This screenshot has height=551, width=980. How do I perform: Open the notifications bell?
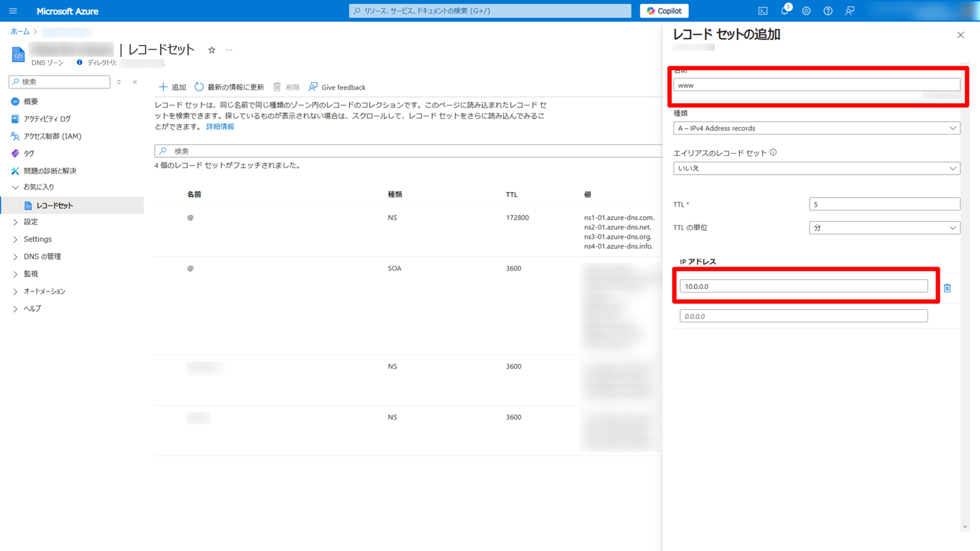tap(785, 11)
